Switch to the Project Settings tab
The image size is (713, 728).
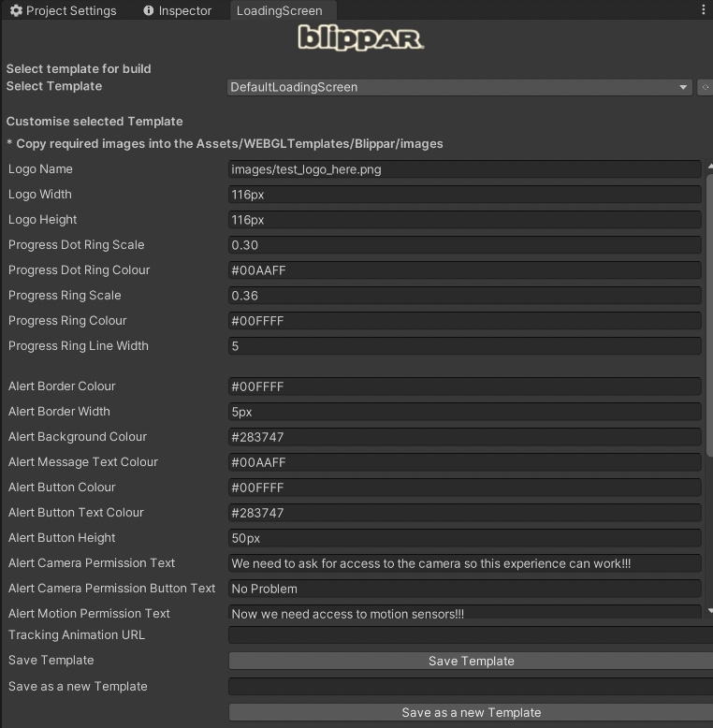point(64,11)
